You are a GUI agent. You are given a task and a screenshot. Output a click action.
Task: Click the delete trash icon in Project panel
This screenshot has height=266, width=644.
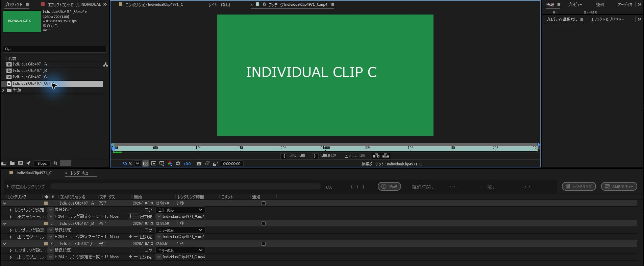point(55,163)
